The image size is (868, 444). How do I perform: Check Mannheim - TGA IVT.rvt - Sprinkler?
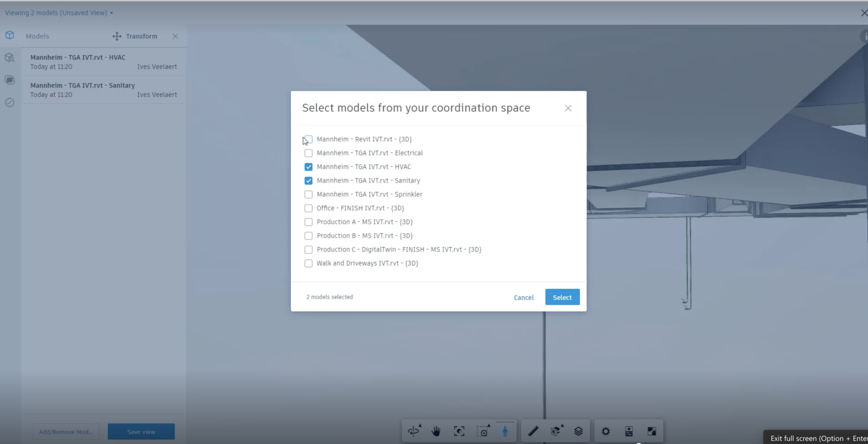point(309,194)
